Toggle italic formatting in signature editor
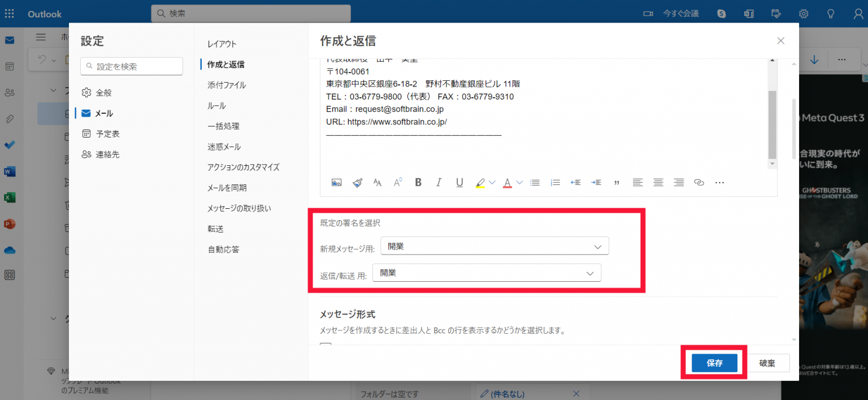This screenshot has height=400, width=868. click(x=439, y=182)
